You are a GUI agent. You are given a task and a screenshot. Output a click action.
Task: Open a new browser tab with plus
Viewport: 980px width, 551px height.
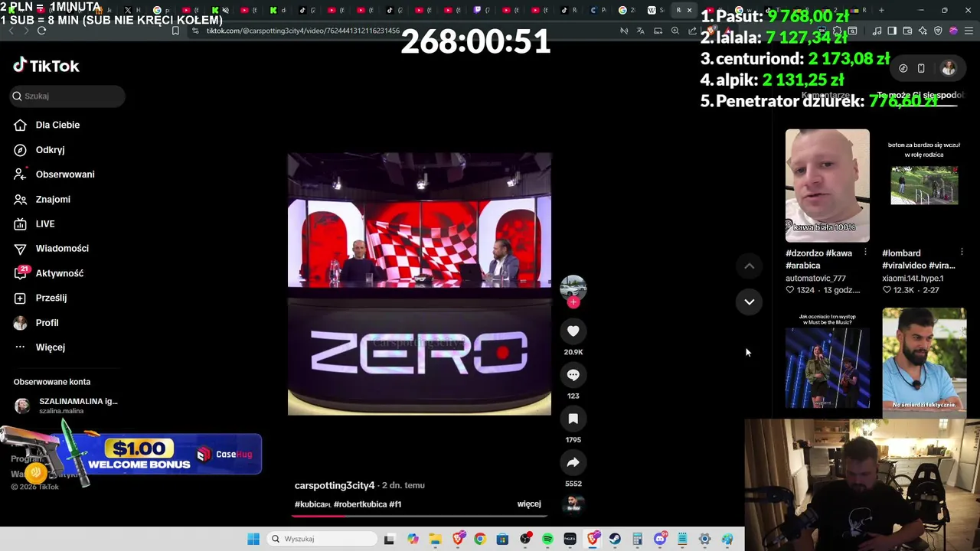tap(881, 10)
